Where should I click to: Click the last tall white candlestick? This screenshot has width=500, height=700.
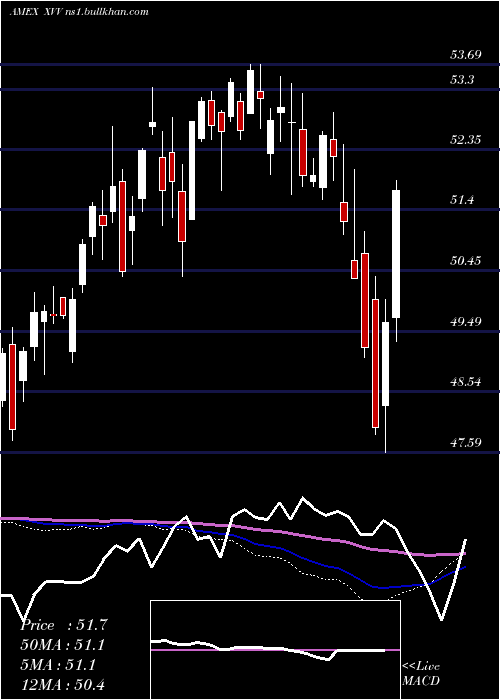click(396, 254)
